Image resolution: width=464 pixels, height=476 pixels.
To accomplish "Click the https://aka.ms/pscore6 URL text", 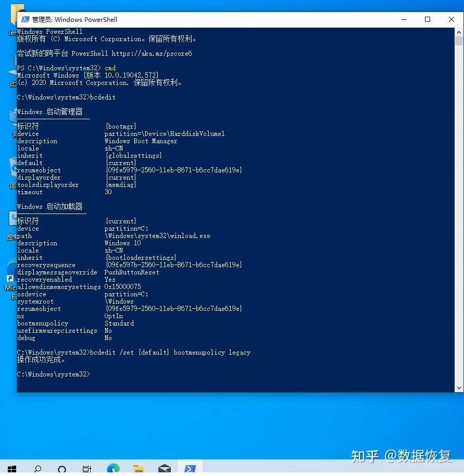I will [152, 54].
